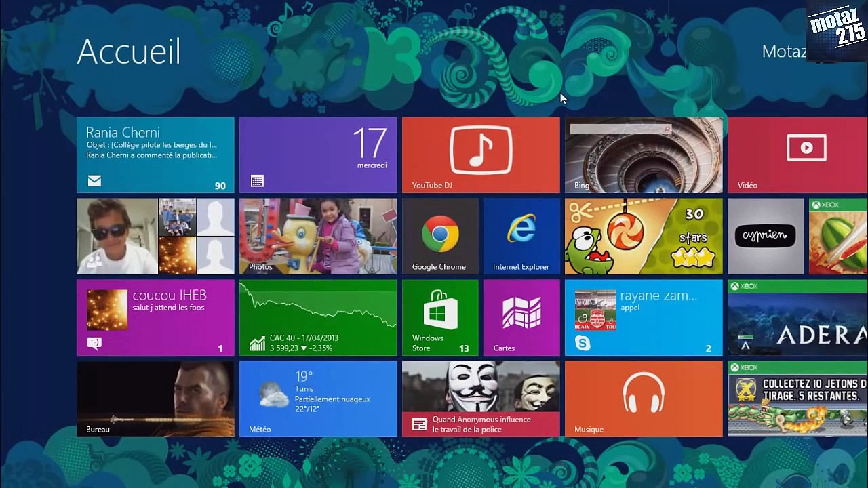Open the People tile with contact photos
This screenshot has height=488, width=868.
click(x=155, y=237)
